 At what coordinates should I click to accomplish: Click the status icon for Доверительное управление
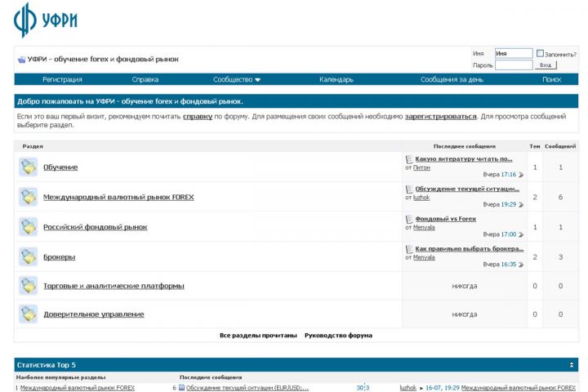pos(29,314)
